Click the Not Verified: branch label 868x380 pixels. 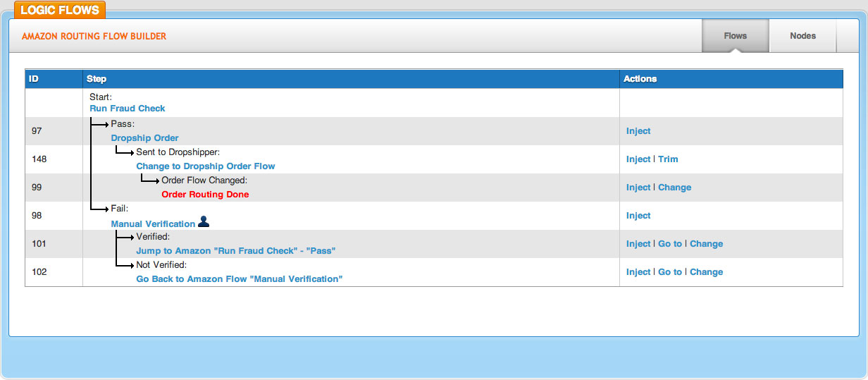[161, 265]
